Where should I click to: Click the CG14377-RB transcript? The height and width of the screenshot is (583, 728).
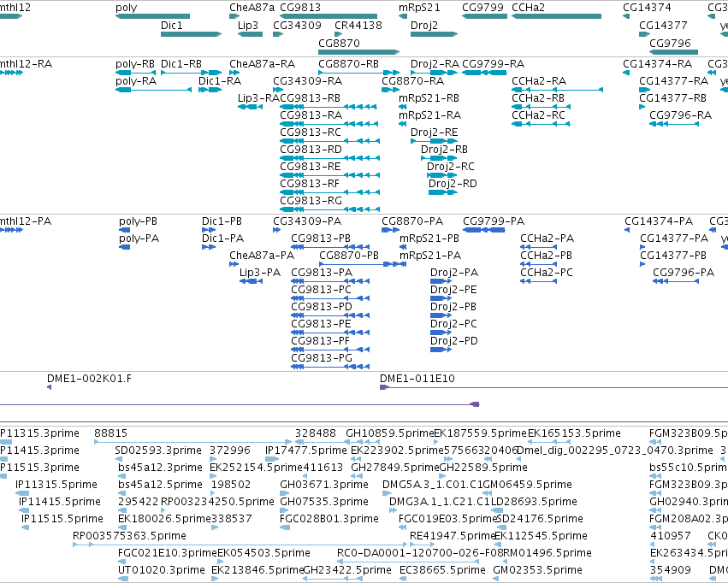[x=642, y=107]
